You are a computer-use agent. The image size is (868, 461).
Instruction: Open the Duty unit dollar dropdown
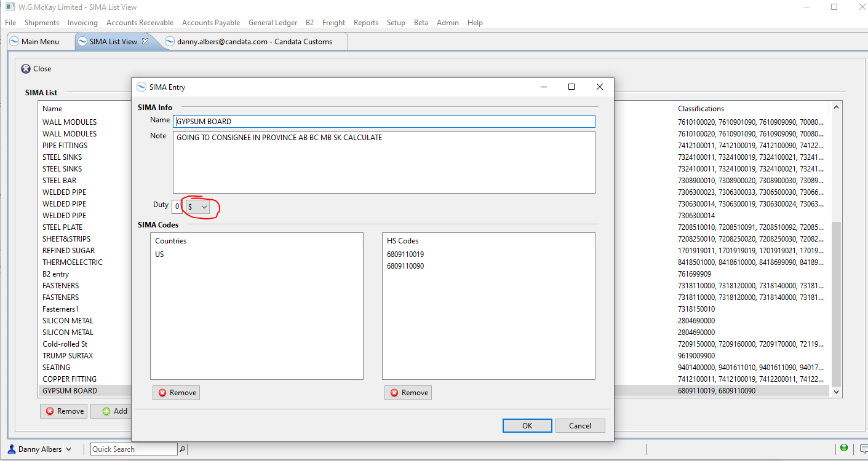(197, 207)
